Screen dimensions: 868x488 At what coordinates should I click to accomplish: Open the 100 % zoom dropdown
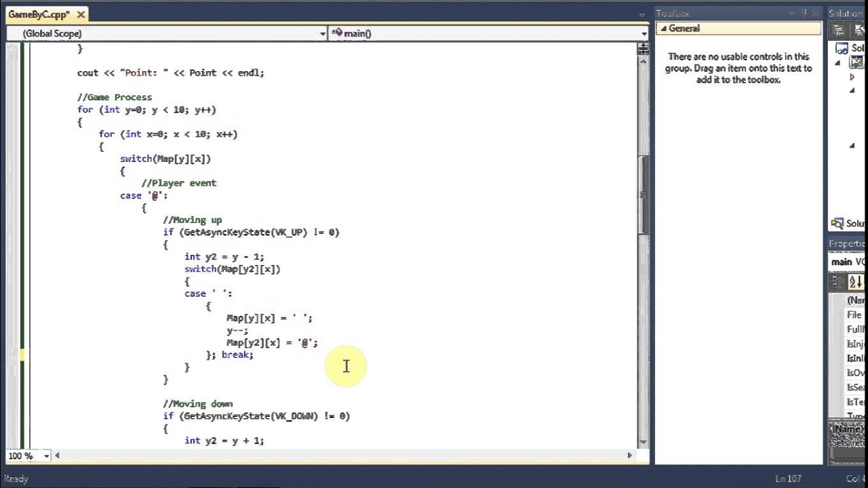click(x=46, y=455)
